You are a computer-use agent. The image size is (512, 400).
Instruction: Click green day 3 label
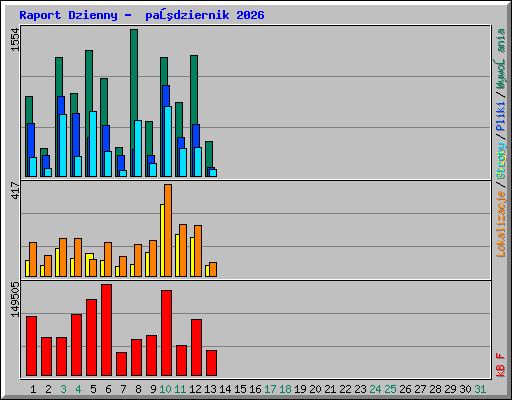tap(63, 389)
